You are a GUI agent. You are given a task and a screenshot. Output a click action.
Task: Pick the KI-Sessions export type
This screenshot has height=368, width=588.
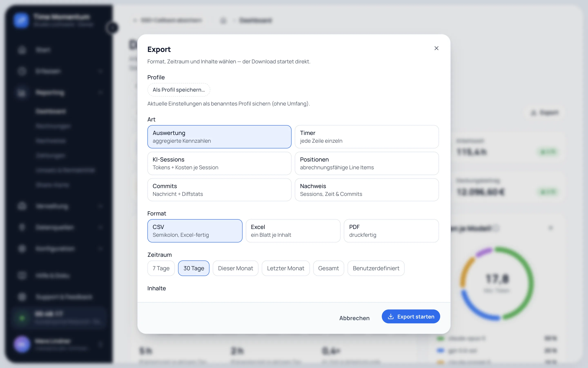coord(219,163)
